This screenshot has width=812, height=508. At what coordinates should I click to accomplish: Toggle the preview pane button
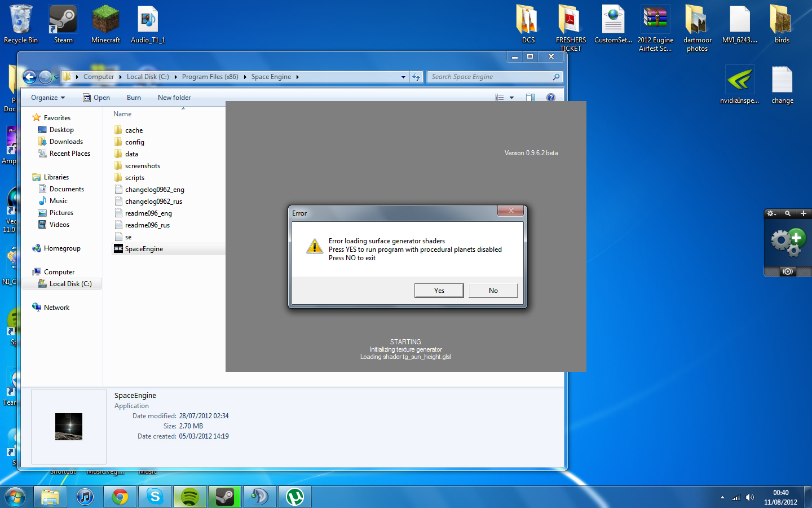coord(530,98)
